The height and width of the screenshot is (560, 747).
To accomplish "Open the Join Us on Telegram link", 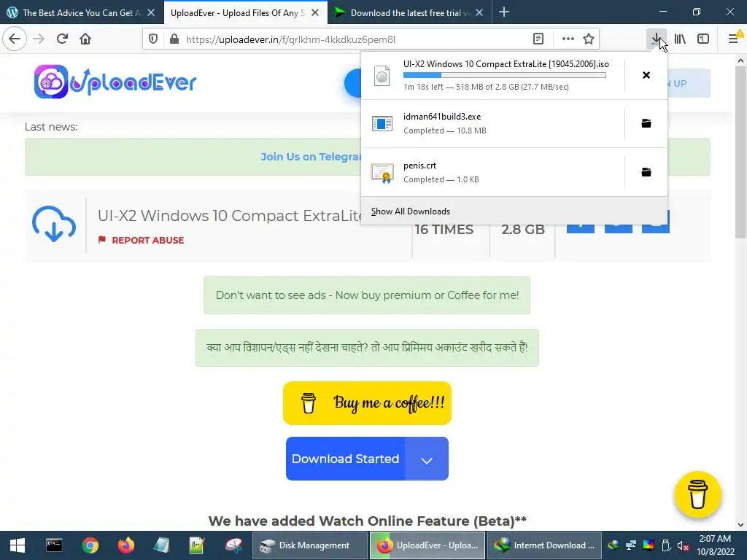I will (x=311, y=157).
